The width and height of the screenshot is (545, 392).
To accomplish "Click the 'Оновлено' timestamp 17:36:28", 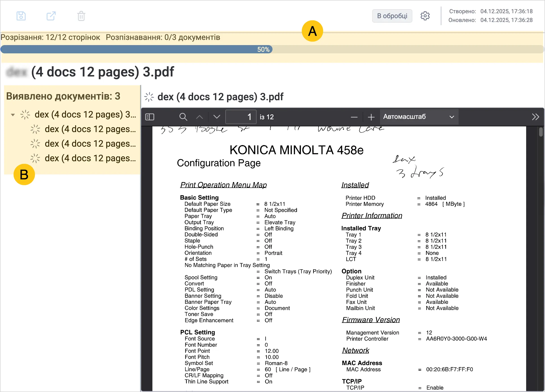I will [506, 20].
